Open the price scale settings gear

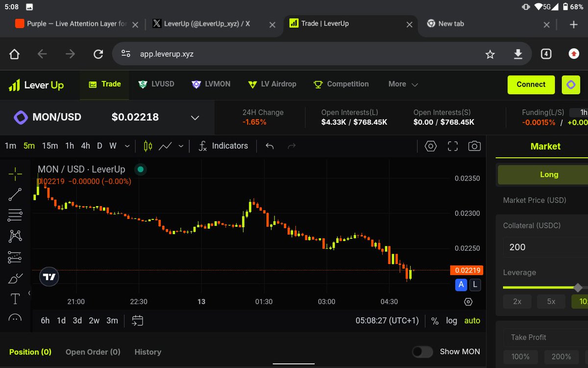point(468,302)
